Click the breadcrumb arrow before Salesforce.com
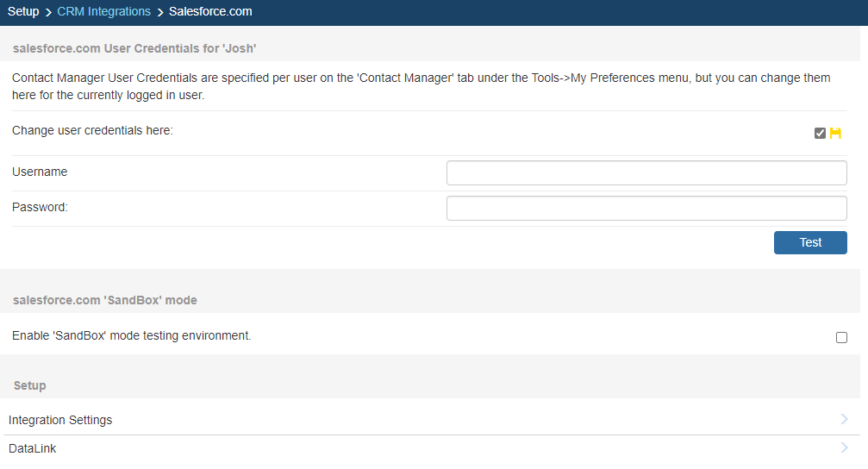The width and height of the screenshot is (868, 469). [160, 12]
